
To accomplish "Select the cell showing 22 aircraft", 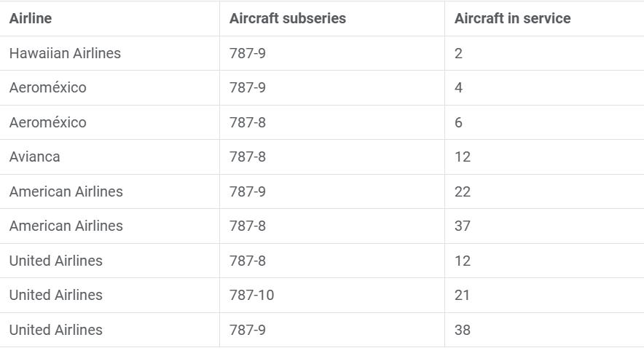I will click(x=462, y=191).
